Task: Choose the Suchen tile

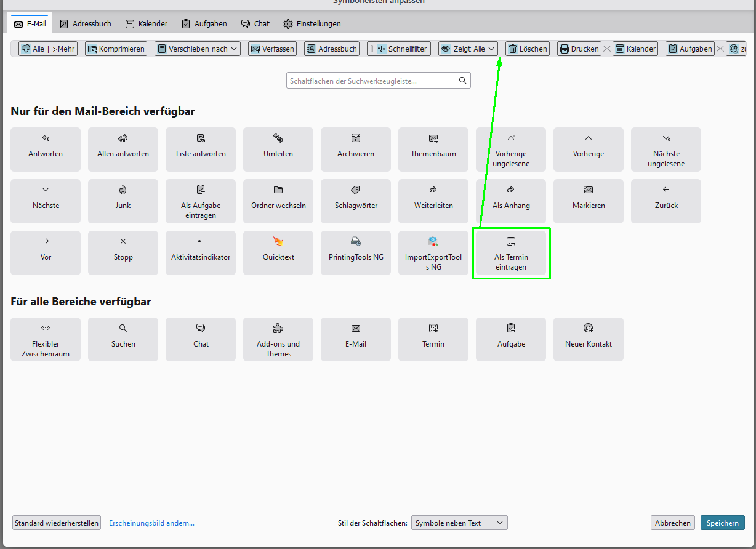Action: coord(123,339)
